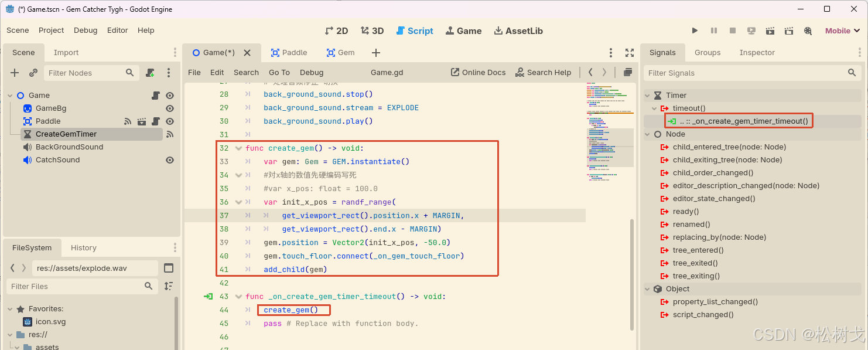The width and height of the screenshot is (868, 350).
Task: Run the current scene
Action: tap(770, 30)
